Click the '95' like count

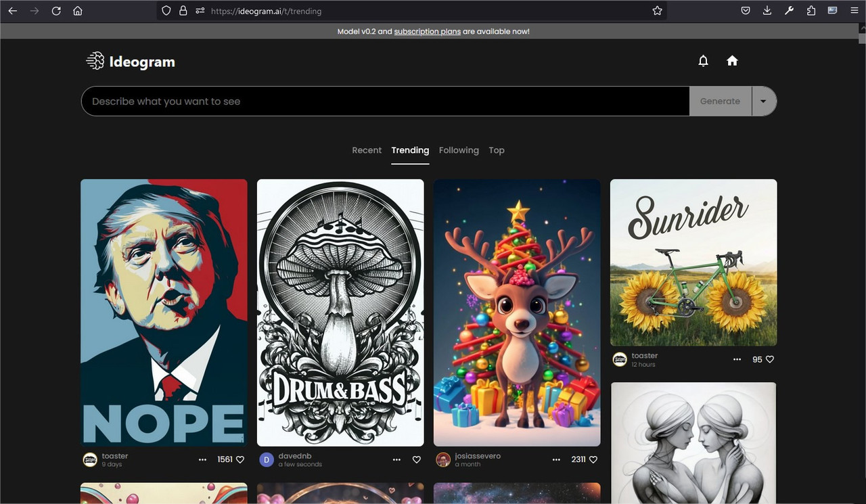click(757, 359)
